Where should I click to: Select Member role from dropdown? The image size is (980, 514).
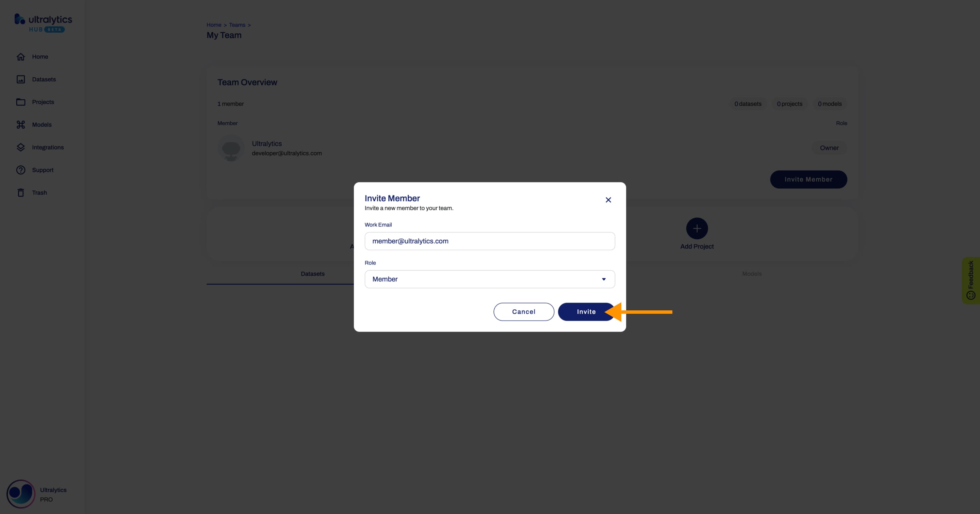coord(489,279)
